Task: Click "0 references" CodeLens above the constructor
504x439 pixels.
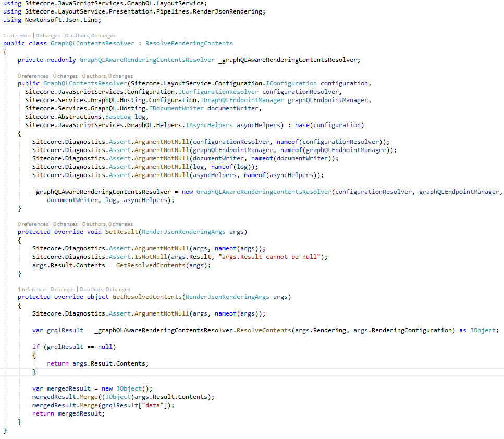Action: [33, 76]
